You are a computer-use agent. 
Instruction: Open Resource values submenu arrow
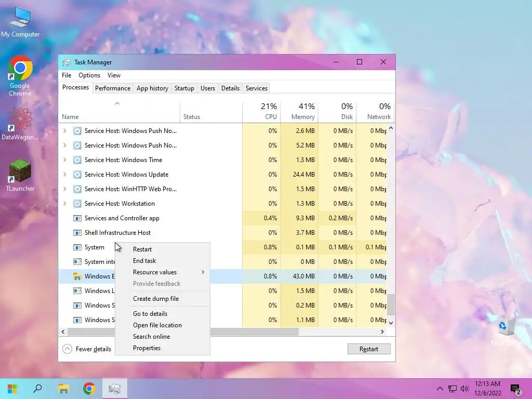203,272
